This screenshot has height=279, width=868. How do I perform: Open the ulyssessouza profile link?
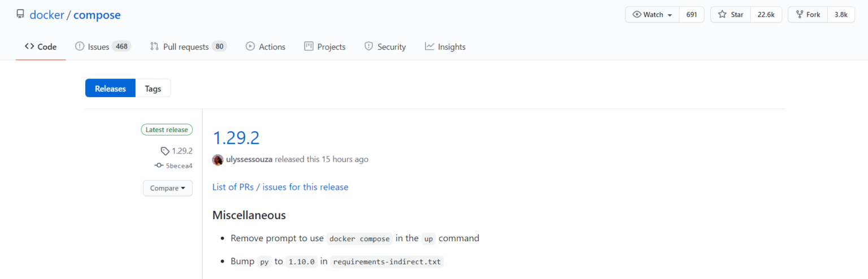click(x=249, y=160)
